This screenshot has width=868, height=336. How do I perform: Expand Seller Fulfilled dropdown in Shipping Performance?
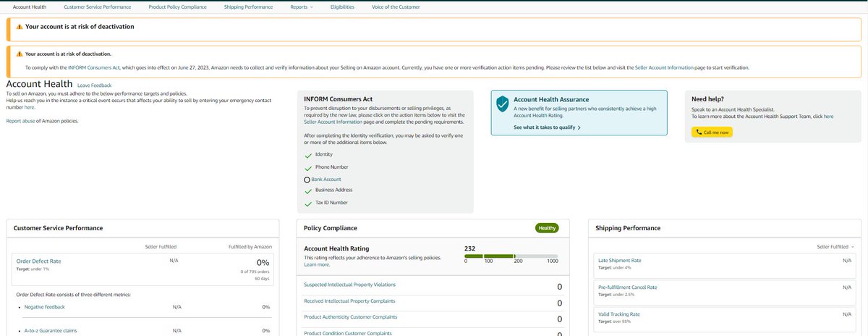click(x=835, y=247)
